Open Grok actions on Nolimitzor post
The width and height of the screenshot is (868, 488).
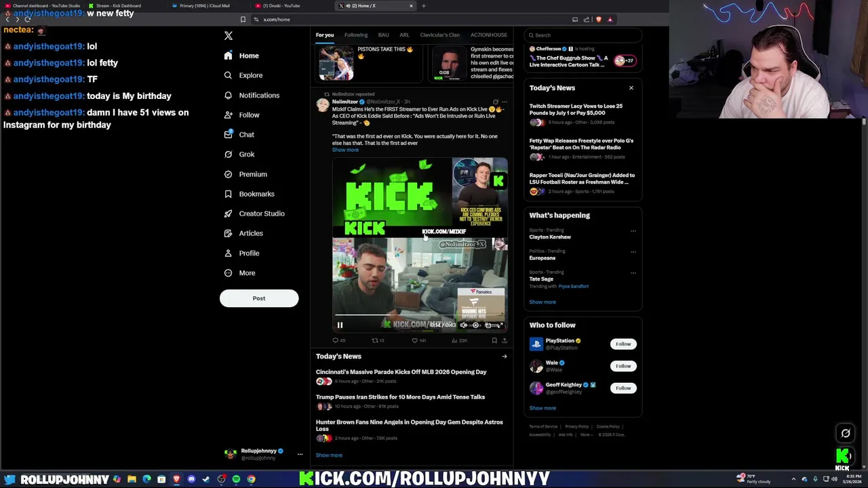tap(495, 102)
